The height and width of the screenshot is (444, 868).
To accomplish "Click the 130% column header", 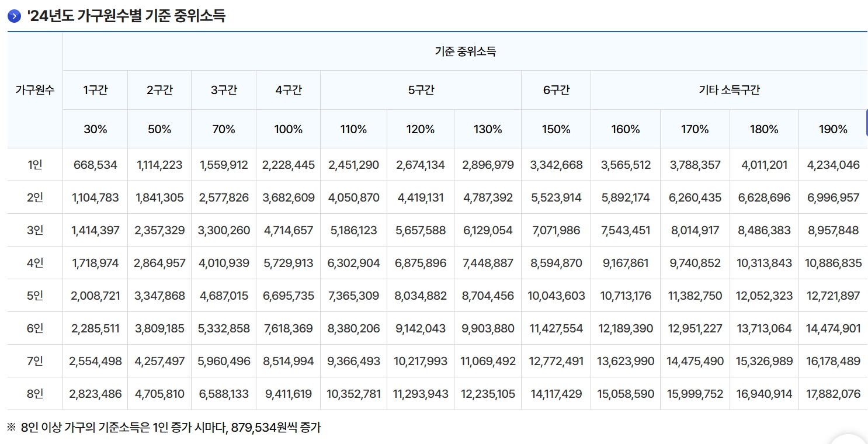I will tap(488, 129).
